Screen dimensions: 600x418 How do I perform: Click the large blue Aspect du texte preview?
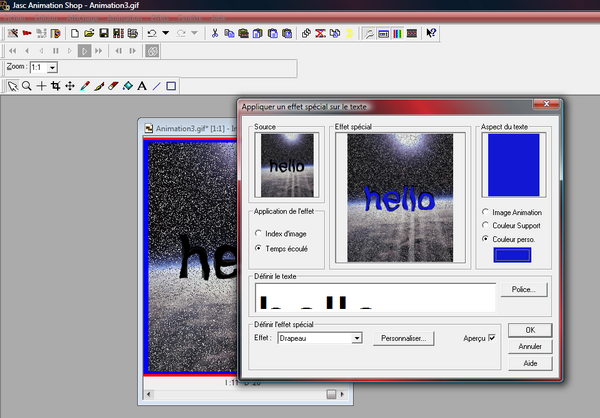pyautogui.click(x=514, y=165)
